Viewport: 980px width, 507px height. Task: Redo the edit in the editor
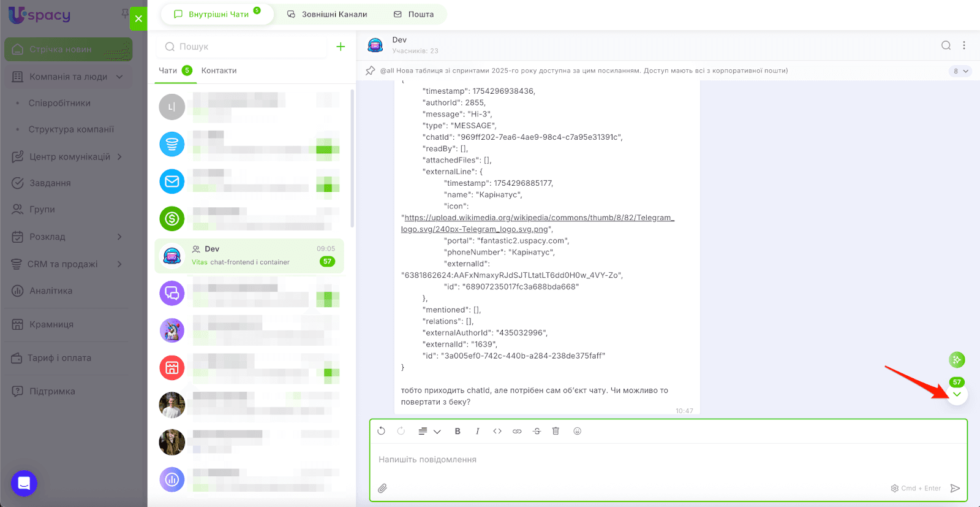click(401, 431)
